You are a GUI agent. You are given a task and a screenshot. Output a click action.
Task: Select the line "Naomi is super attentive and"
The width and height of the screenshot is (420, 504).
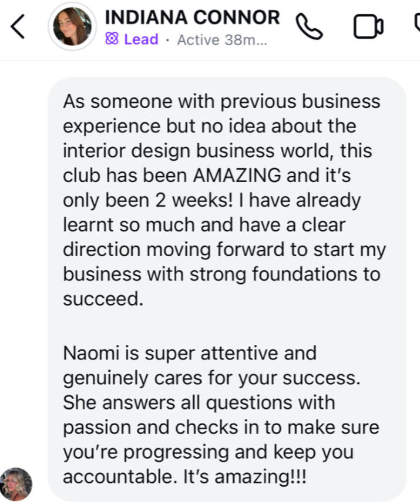point(190,352)
